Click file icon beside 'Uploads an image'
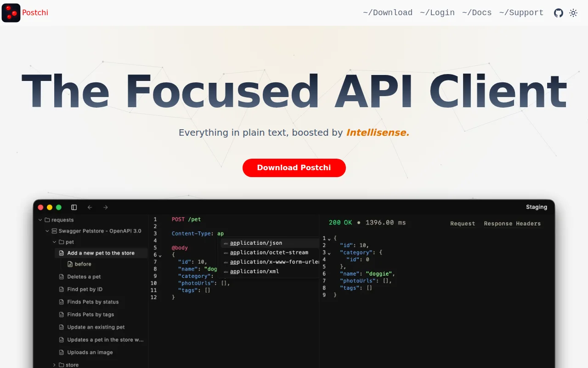The image size is (588, 368). (62, 352)
